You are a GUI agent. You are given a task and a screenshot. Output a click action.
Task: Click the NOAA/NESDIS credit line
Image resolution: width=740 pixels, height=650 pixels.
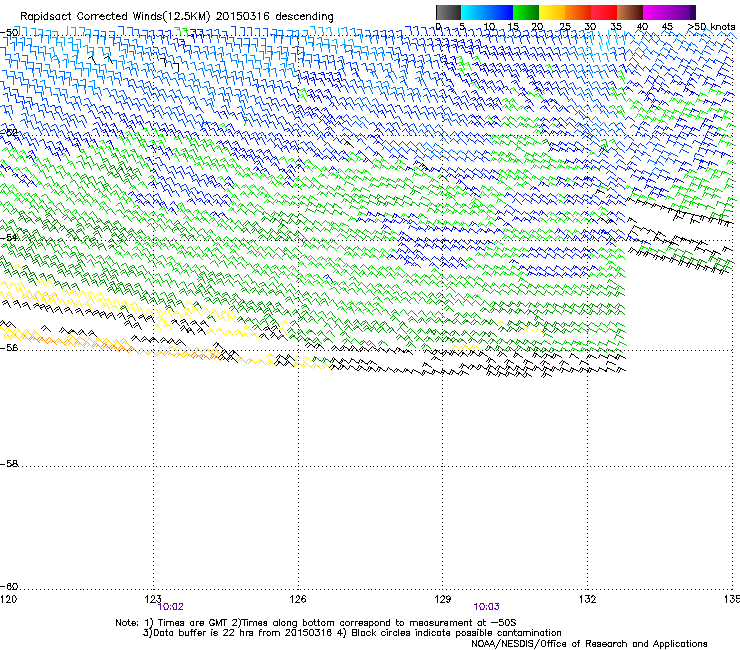pyautogui.click(x=589, y=644)
